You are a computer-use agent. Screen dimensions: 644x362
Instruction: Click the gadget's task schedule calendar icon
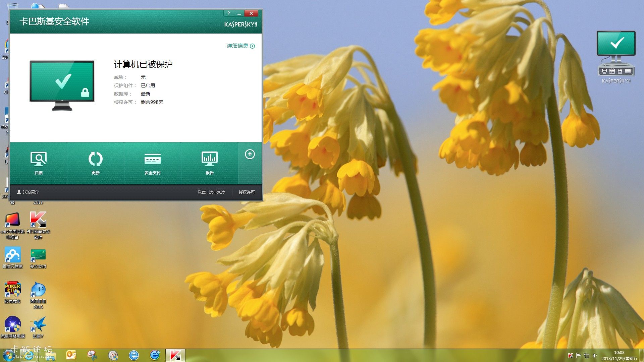[612, 71]
